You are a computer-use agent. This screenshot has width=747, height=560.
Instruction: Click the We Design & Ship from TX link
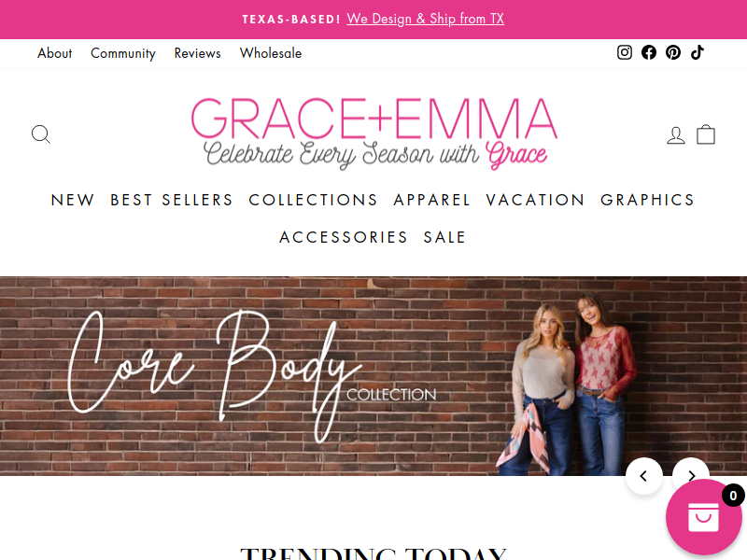426,19
